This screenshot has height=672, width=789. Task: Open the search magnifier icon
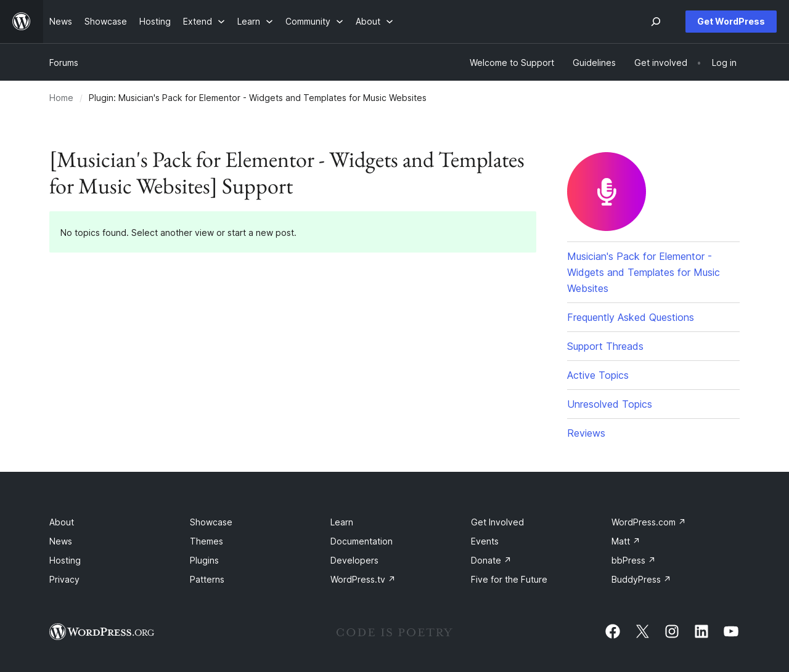(x=656, y=22)
